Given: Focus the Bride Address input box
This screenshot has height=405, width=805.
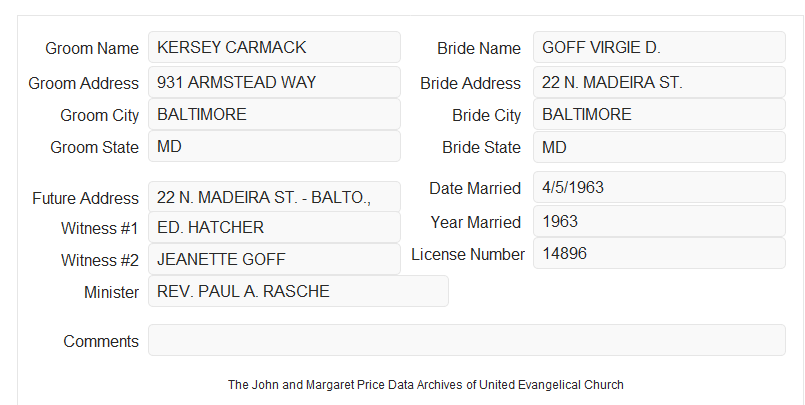Looking at the screenshot, I should (659, 82).
